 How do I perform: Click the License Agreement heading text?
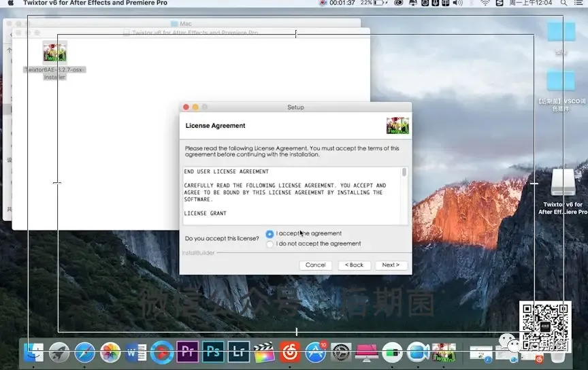tap(215, 126)
